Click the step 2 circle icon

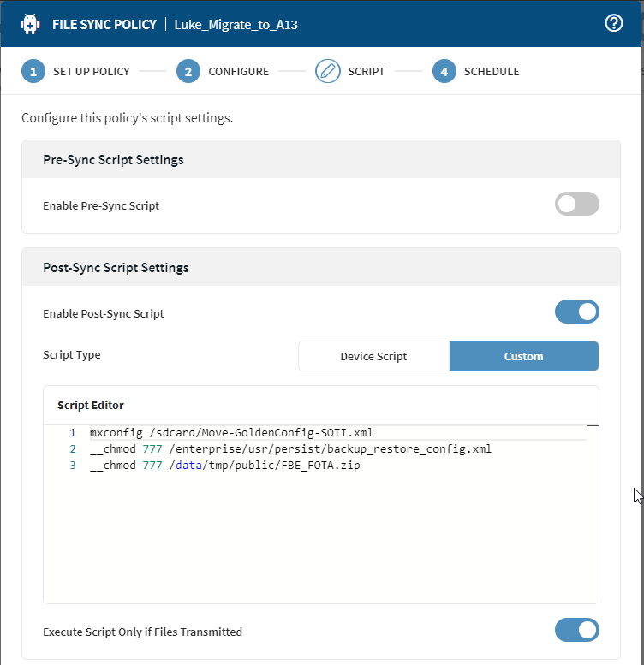click(188, 71)
